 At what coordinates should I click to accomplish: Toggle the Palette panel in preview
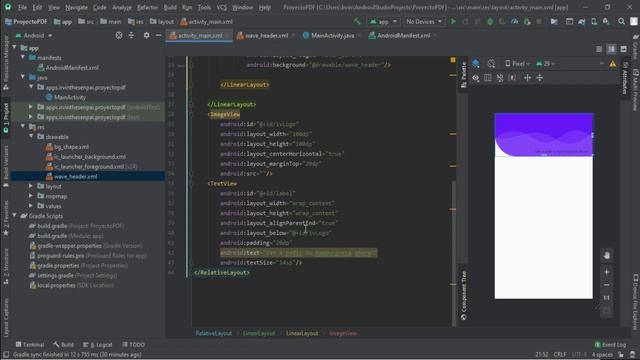pyautogui.click(x=464, y=75)
